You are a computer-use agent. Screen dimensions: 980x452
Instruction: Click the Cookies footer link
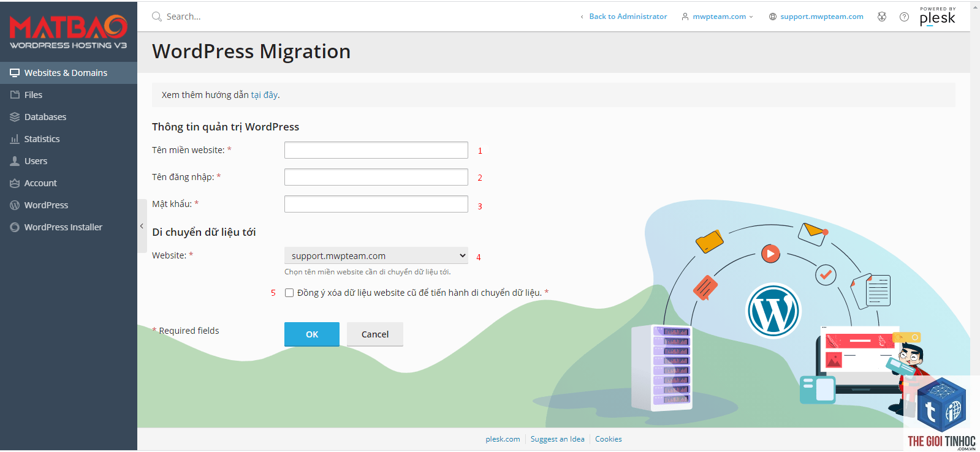(x=609, y=439)
